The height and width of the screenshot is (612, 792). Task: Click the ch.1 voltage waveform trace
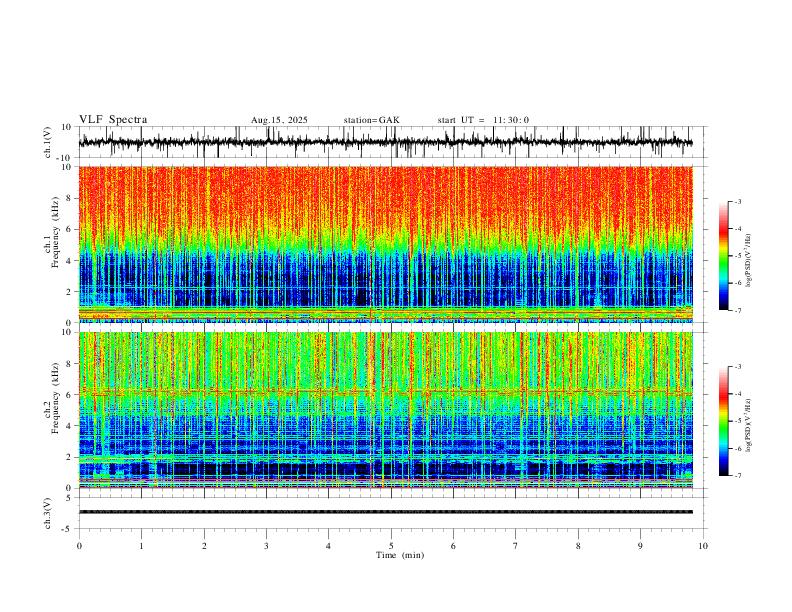(x=385, y=142)
